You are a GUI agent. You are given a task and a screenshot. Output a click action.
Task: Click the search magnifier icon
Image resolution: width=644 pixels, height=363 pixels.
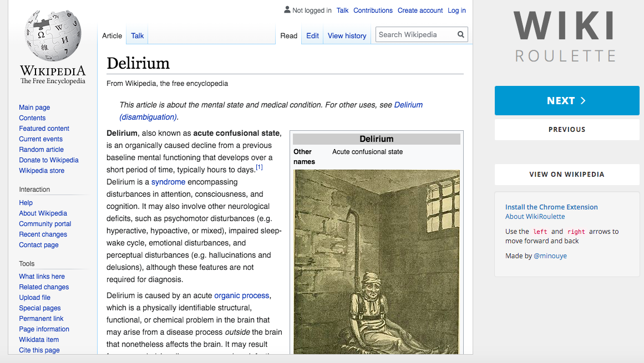coord(460,34)
